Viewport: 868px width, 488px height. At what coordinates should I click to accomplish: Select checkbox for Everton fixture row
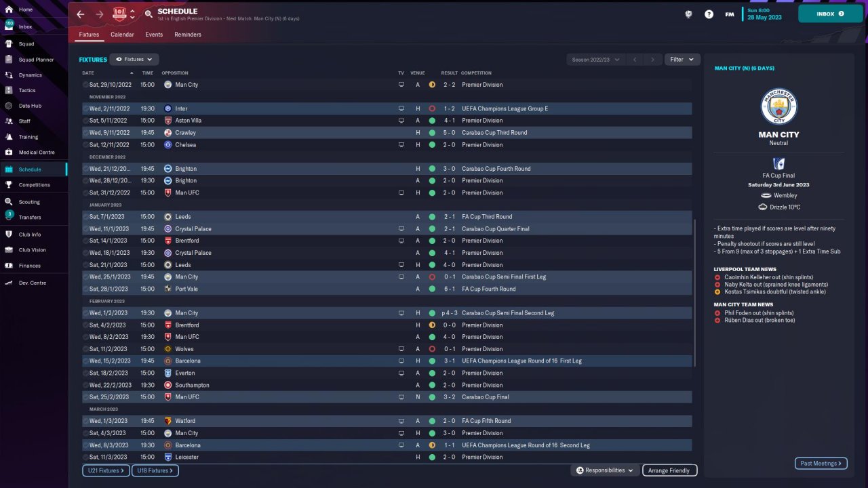pyautogui.click(x=86, y=373)
